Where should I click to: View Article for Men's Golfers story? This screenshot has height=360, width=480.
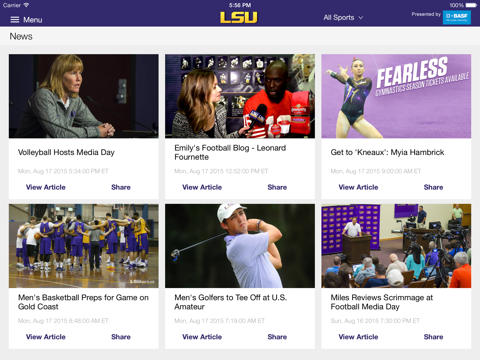202,337
